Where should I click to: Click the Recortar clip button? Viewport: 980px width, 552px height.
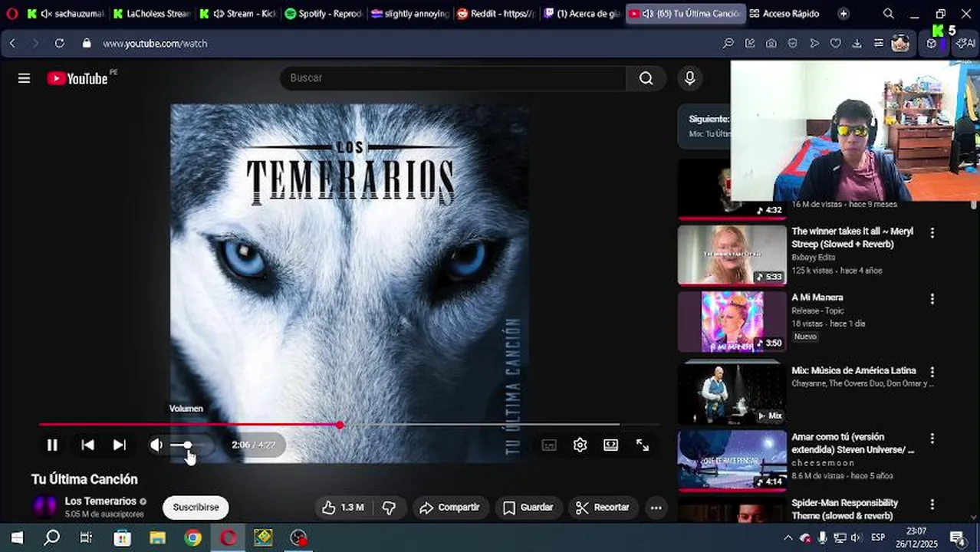pyautogui.click(x=603, y=508)
